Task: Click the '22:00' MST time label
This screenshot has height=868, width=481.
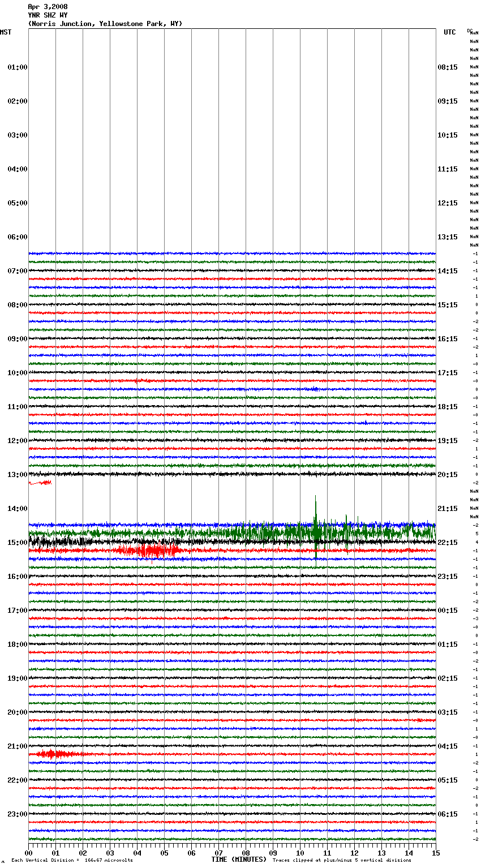Action: point(18,780)
